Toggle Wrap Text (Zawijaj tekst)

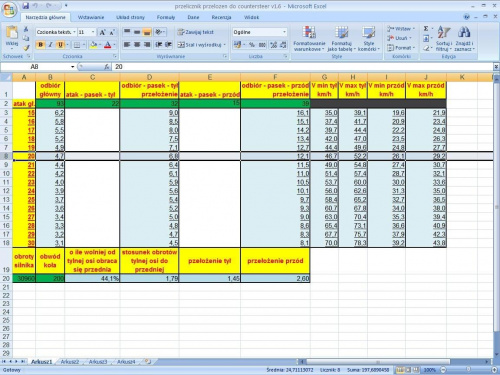pos(196,32)
